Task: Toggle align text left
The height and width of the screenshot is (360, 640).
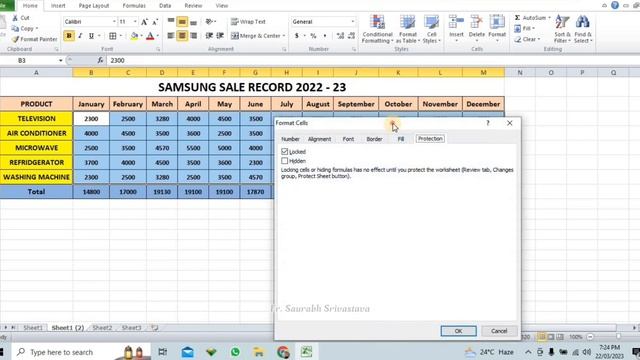Action: click(x=171, y=36)
